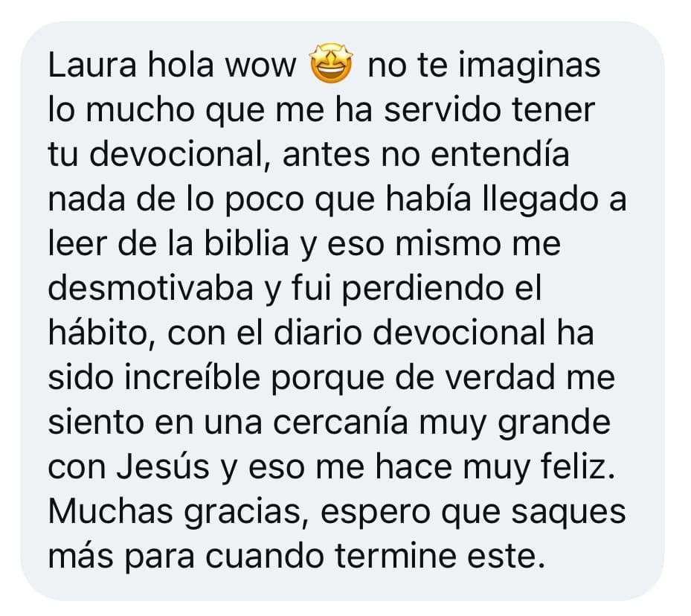Click the word "increíble" in the message
The height and width of the screenshot is (616, 691).
(192, 377)
